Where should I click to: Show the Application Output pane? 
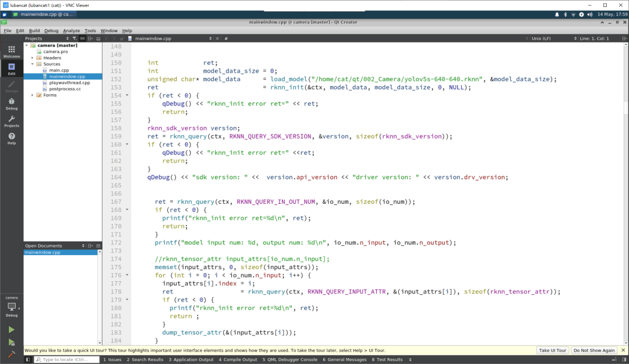(191, 359)
